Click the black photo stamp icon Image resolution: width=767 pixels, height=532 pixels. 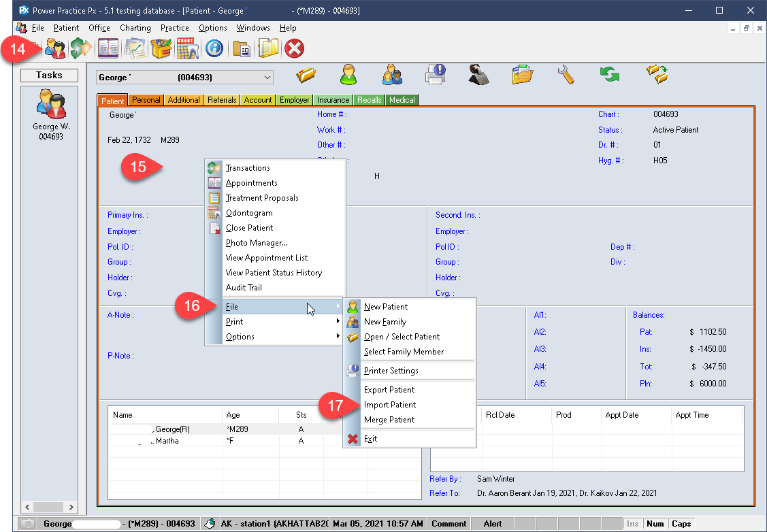[478, 75]
